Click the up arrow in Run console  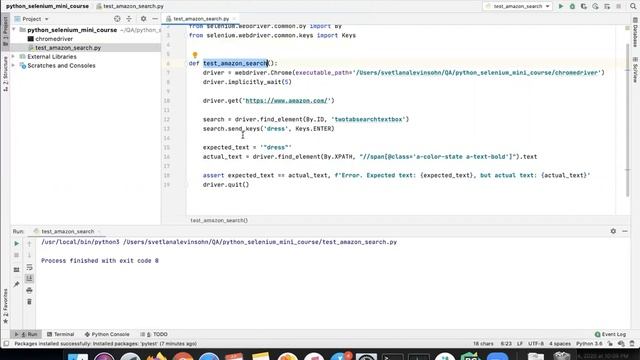tap(29, 244)
